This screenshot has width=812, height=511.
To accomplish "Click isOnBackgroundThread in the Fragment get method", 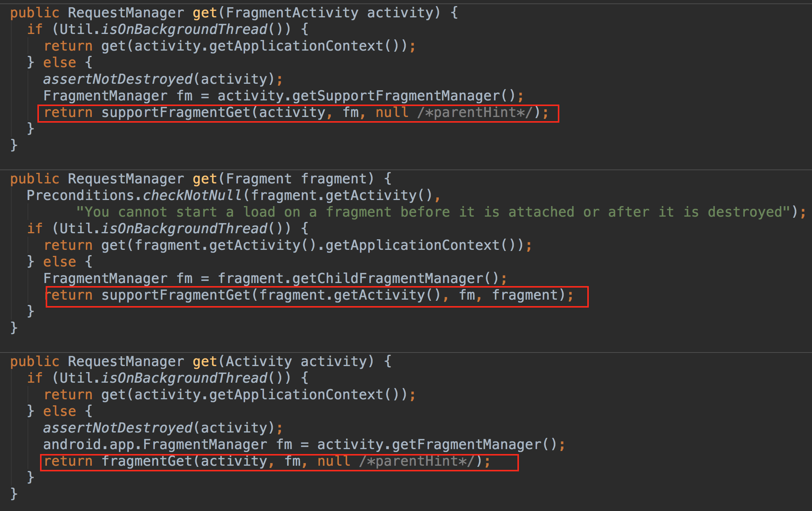I will (184, 229).
